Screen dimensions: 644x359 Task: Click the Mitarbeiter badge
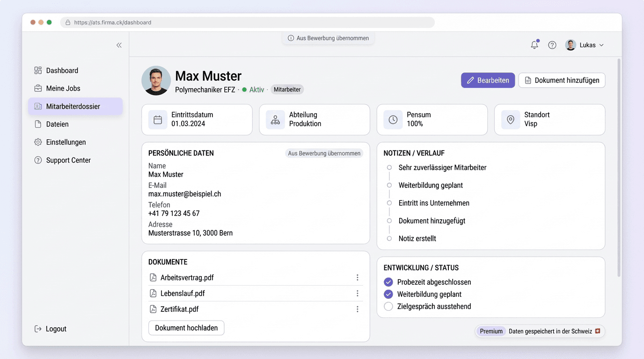pyautogui.click(x=287, y=89)
